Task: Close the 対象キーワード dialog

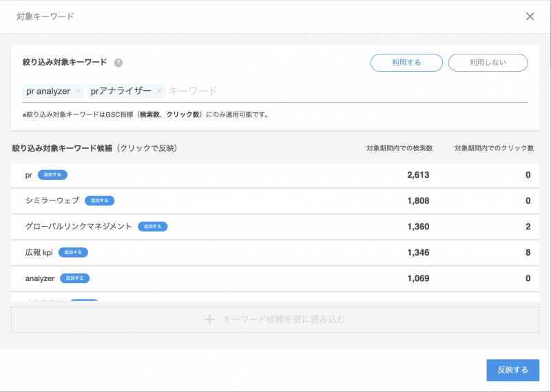Action: point(530,17)
